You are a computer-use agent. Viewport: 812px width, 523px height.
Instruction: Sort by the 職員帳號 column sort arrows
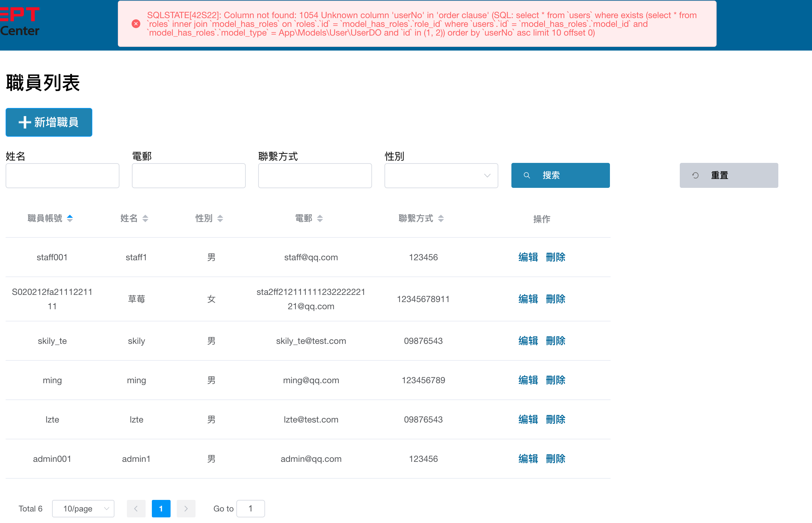(70, 218)
